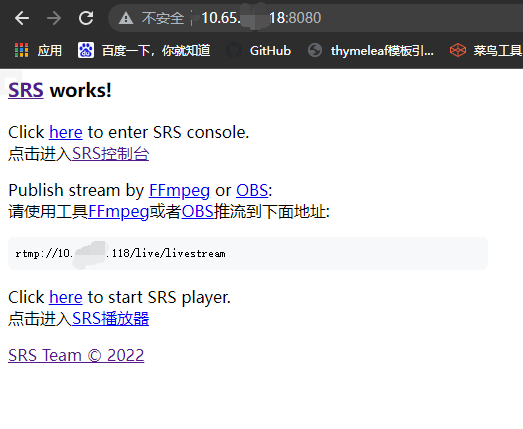Open the thymeleaf template bookmark
The image size is (523, 429).
pyautogui.click(x=371, y=51)
